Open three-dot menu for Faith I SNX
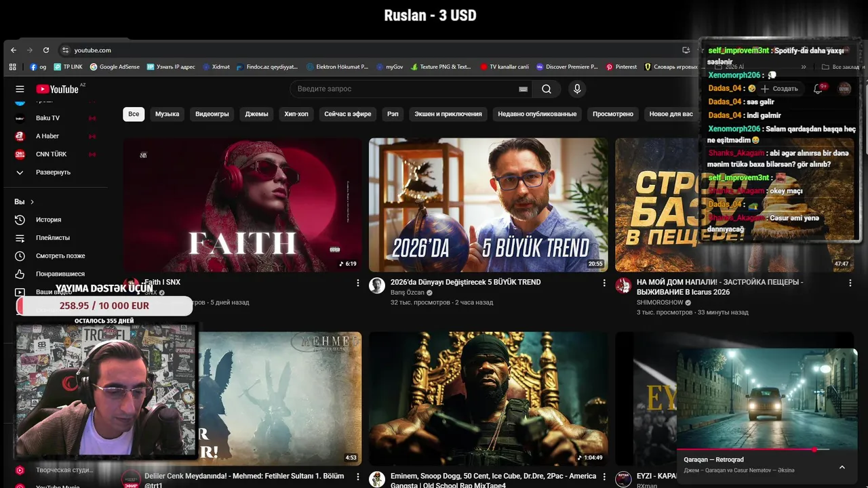This screenshot has width=868, height=488. [358, 283]
